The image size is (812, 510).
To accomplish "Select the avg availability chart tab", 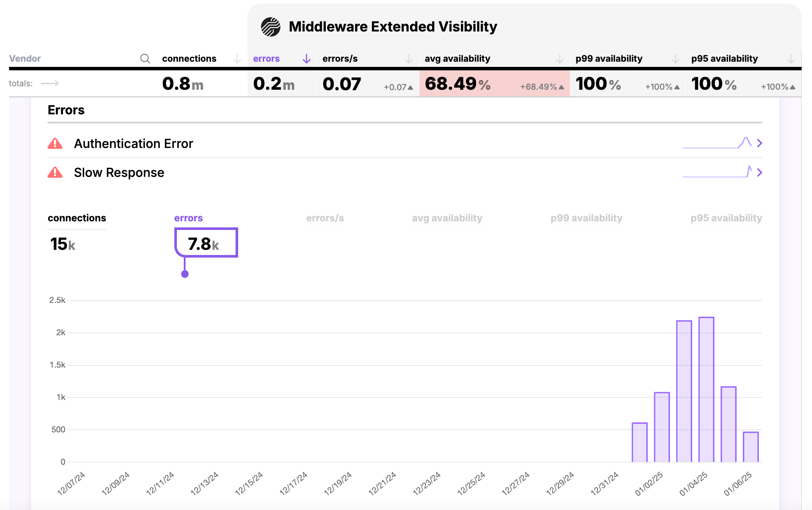I will (x=447, y=218).
